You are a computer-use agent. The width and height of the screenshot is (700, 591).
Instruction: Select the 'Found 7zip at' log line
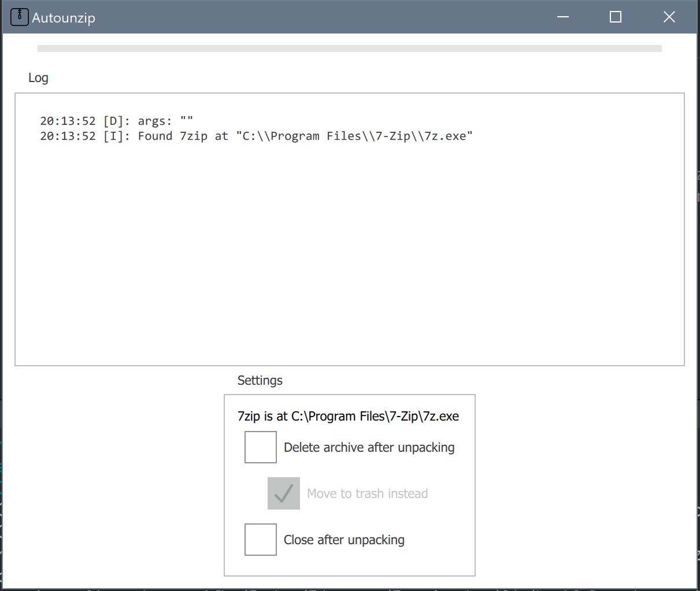coord(256,136)
